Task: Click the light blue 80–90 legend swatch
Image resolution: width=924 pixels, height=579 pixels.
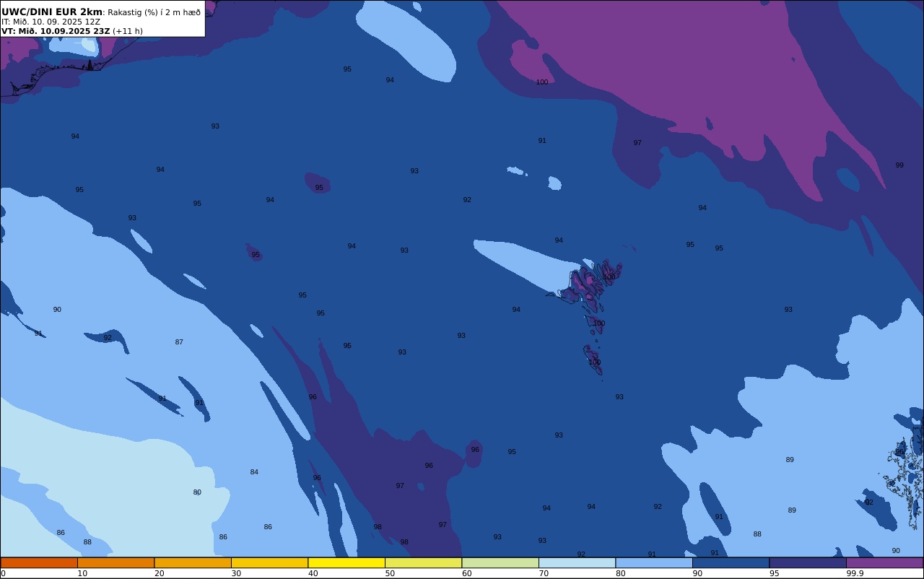Action: click(654, 562)
